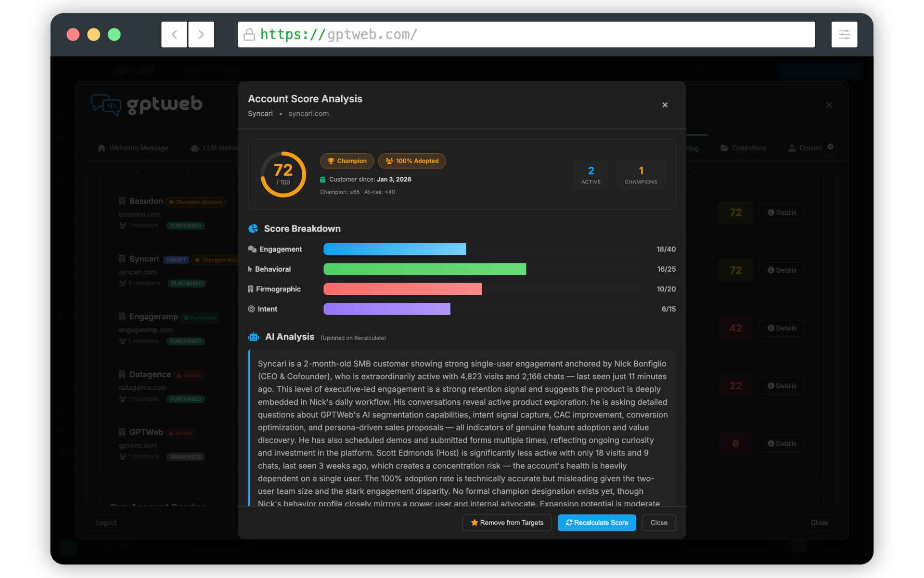Image resolution: width=924 pixels, height=578 pixels.
Task: Click the GPTWeb score 6 badge
Action: pyautogui.click(x=735, y=444)
